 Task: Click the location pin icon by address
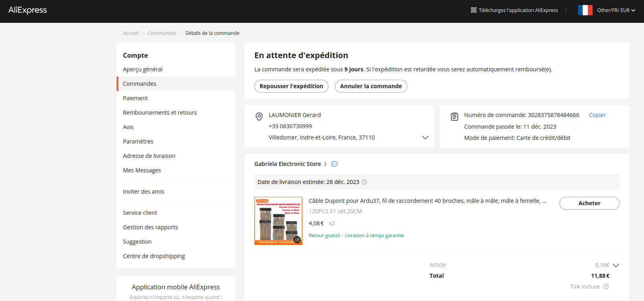[x=259, y=117]
